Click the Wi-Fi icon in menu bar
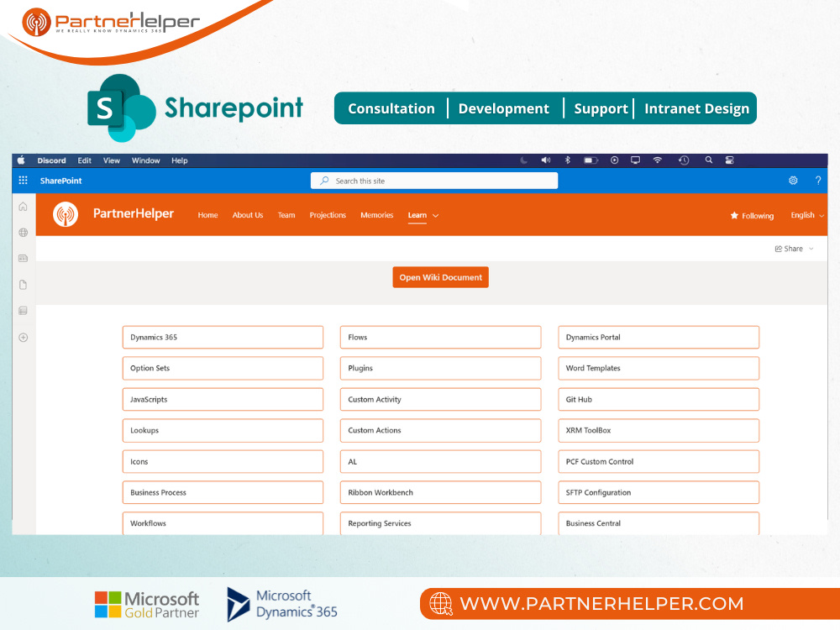 click(658, 160)
